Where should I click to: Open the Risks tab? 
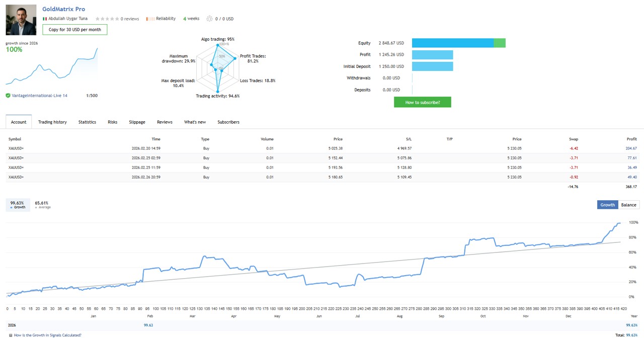pyautogui.click(x=112, y=122)
